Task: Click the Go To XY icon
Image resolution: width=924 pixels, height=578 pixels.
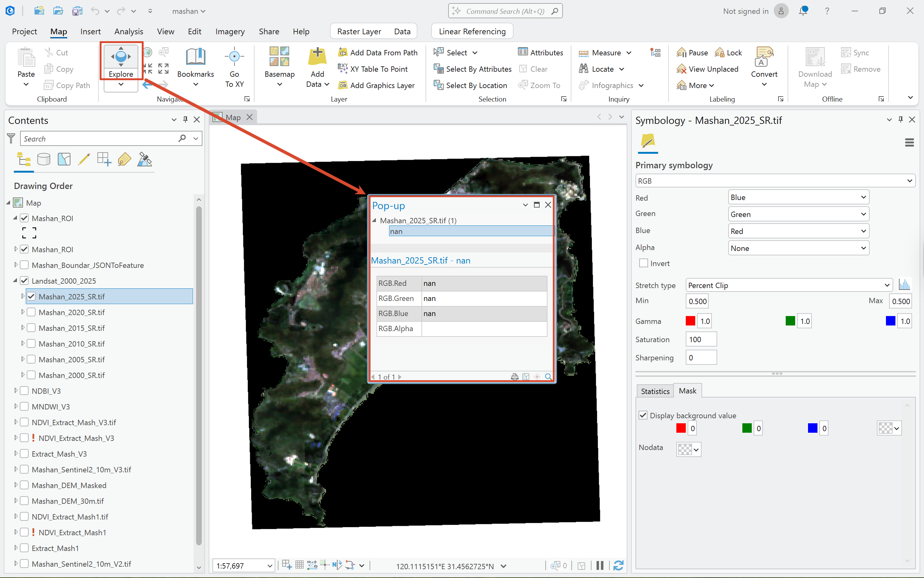Action: (x=234, y=57)
